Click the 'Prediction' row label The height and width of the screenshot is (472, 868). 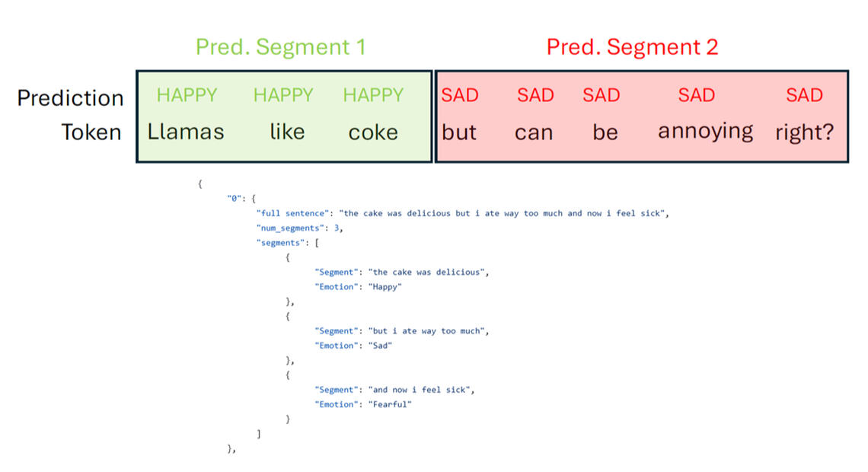70,98
